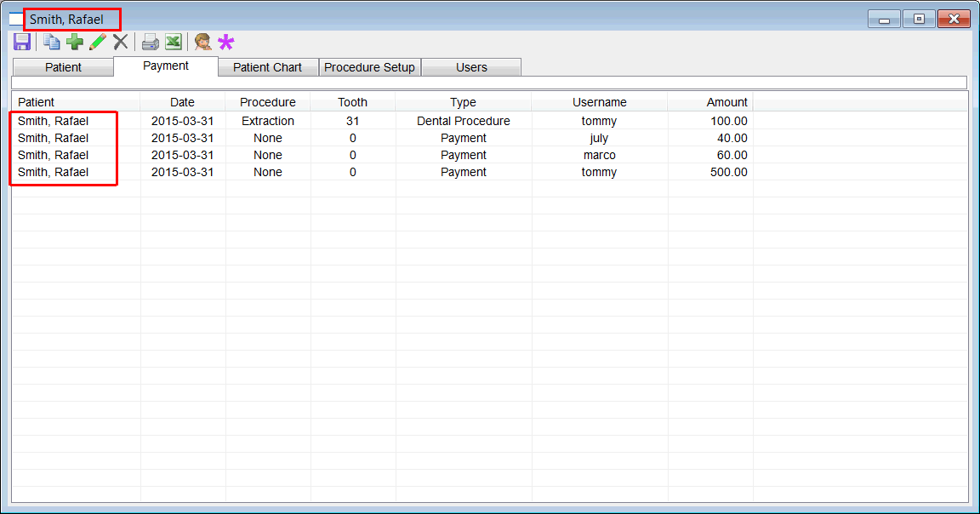Sort by the Type column header
The height and width of the screenshot is (514, 980).
point(463,102)
